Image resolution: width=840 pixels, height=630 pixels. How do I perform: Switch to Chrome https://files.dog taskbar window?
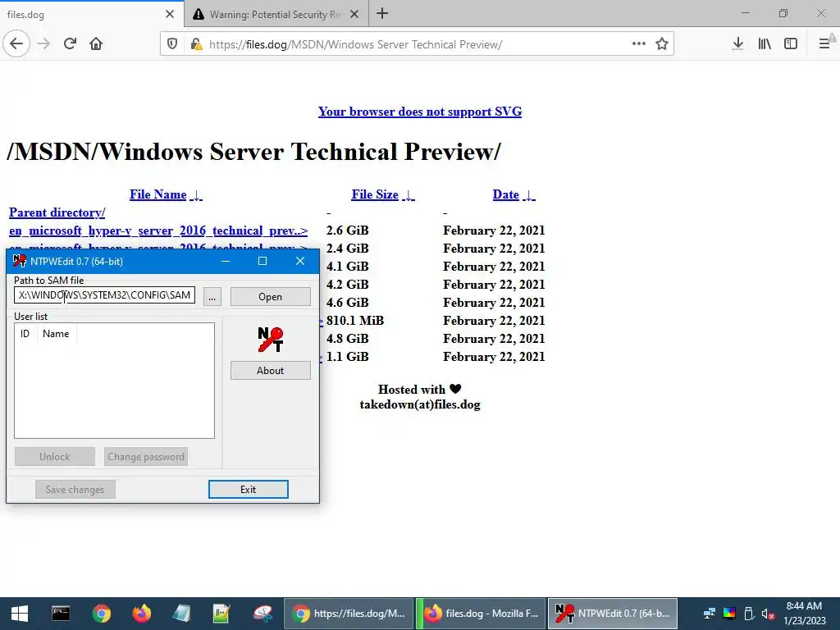coord(349,614)
